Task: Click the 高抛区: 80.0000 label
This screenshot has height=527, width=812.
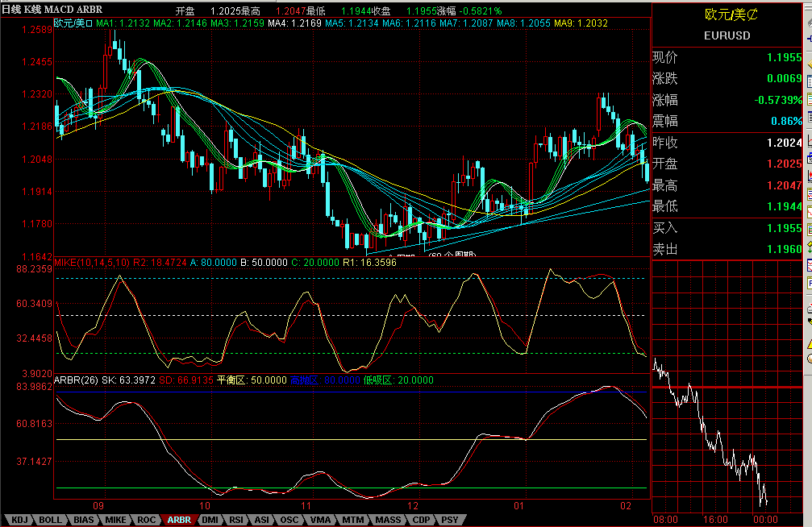Action: pos(325,380)
